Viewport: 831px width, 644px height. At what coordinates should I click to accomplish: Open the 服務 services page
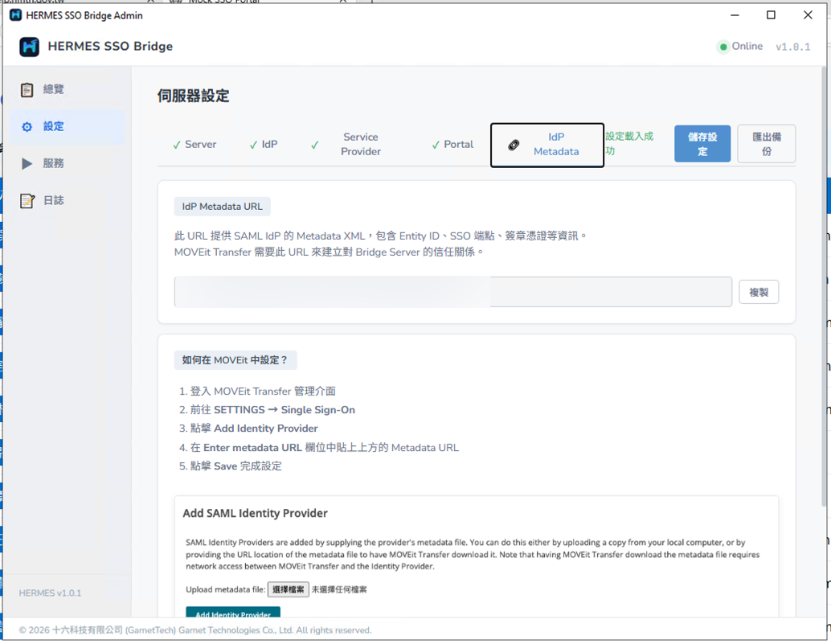click(67, 164)
